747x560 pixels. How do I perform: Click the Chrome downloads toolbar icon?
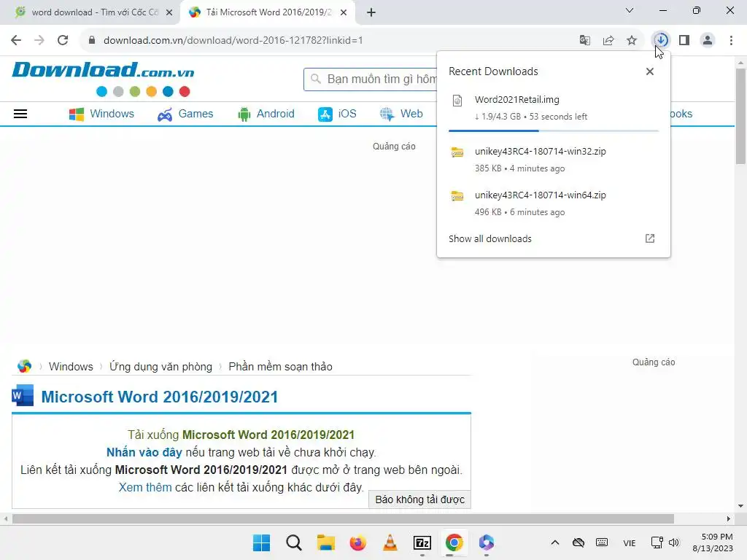click(x=661, y=40)
